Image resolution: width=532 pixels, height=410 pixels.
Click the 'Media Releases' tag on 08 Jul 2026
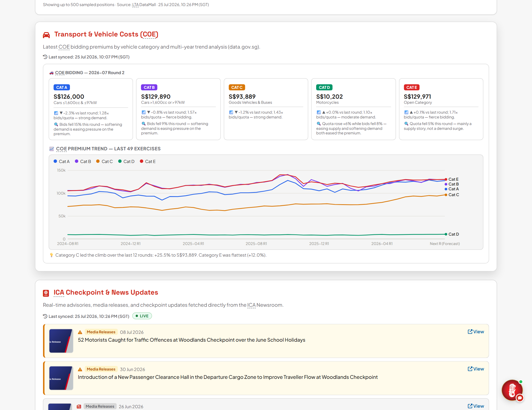101,332
